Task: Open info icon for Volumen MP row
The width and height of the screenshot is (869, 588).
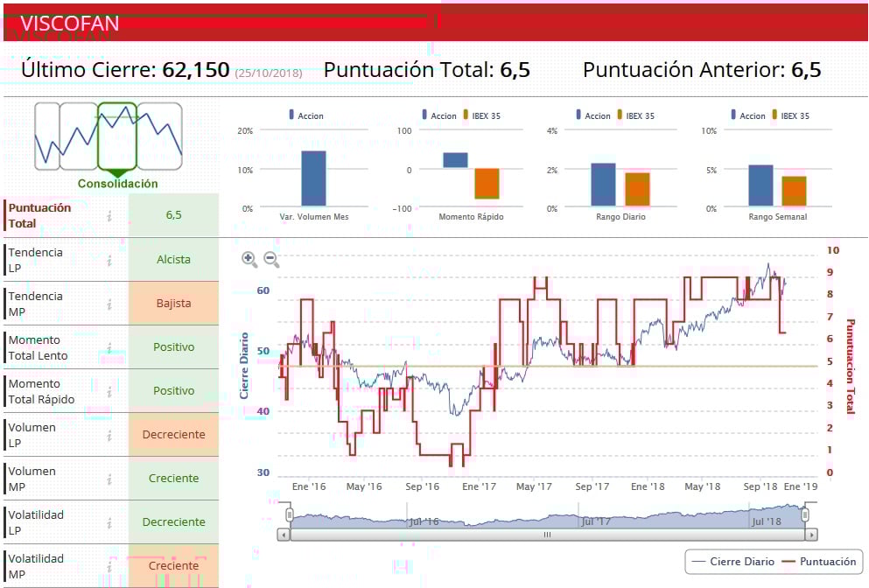Action: tap(109, 479)
